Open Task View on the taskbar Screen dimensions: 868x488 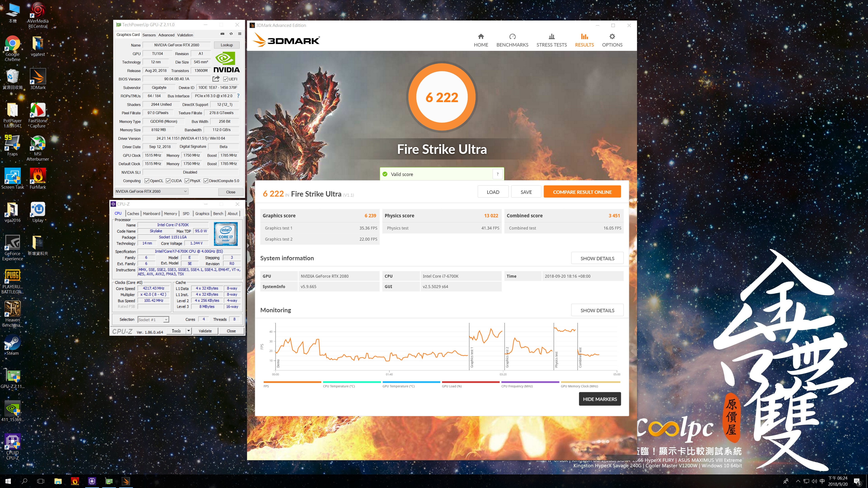pyautogui.click(x=41, y=481)
